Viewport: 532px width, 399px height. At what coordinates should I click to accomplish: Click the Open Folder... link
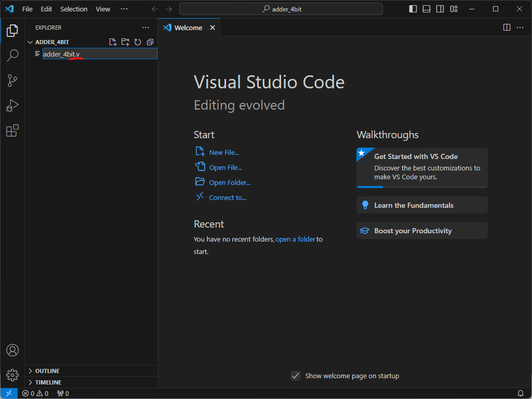(x=230, y=182)
